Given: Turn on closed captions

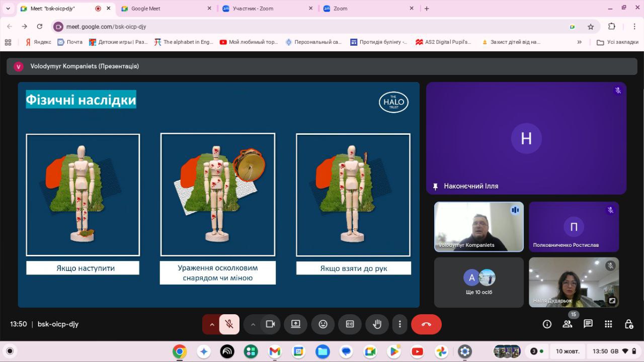Looking at the screenshot, I should [x=350, y=324].
